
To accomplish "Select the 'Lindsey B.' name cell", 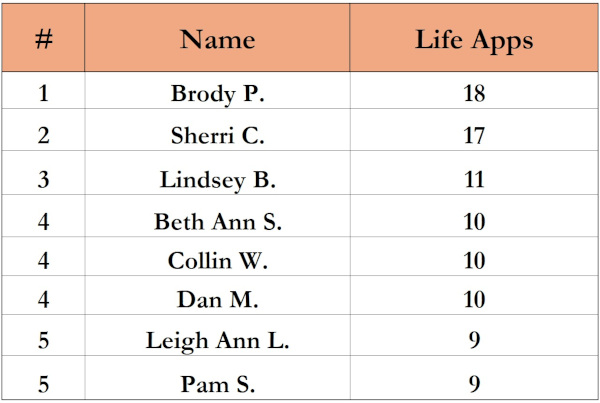I will click(217, 173).
